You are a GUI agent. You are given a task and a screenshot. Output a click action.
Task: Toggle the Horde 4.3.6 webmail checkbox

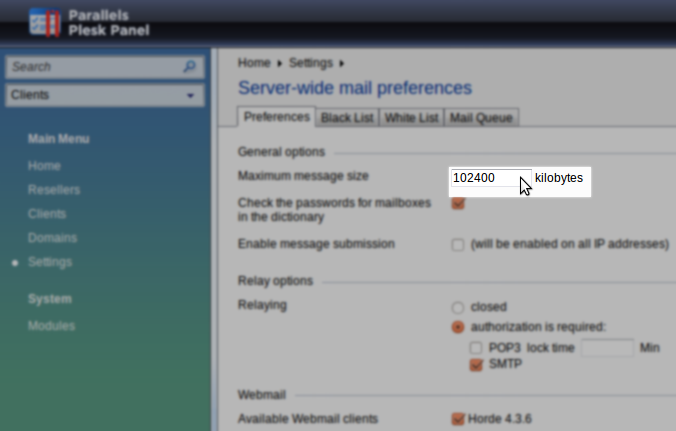click(x=458, y=419)
